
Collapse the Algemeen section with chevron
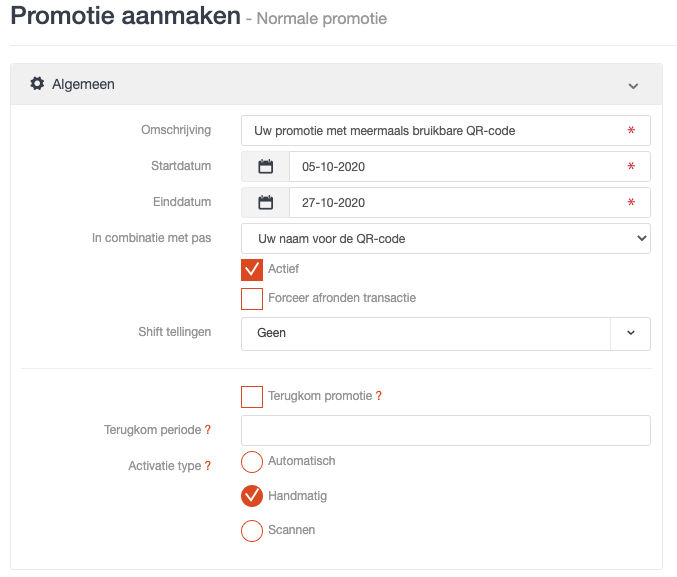coord(633,86)
